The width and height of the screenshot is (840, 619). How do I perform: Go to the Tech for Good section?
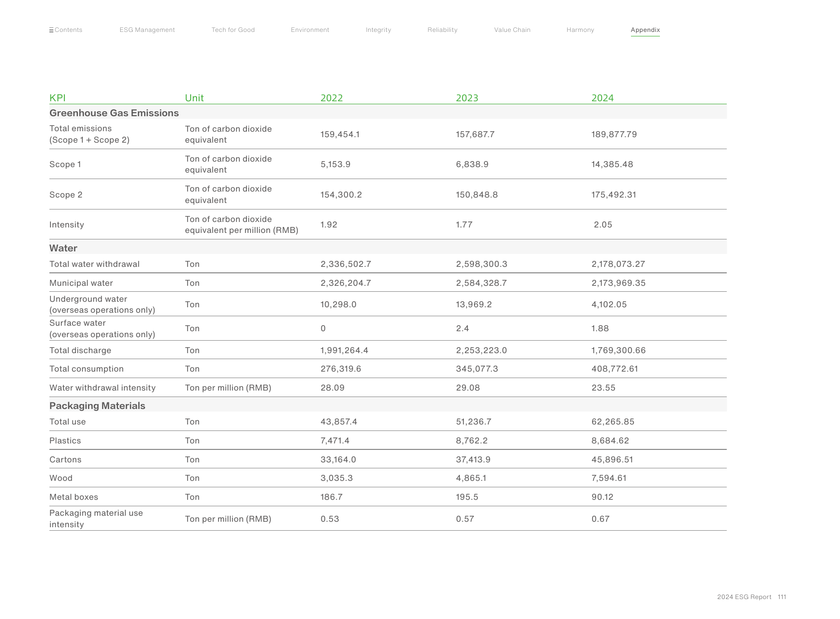(x=233, y=30)
